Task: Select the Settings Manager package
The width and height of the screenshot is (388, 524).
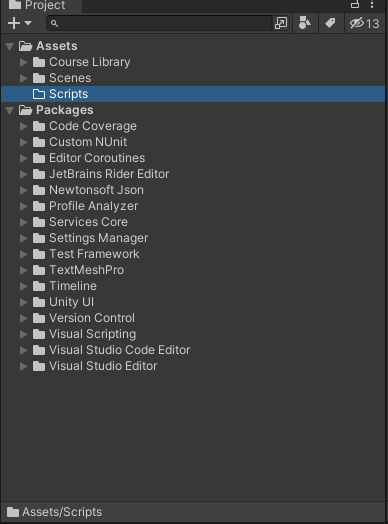Action: click(x=99, y=238)
